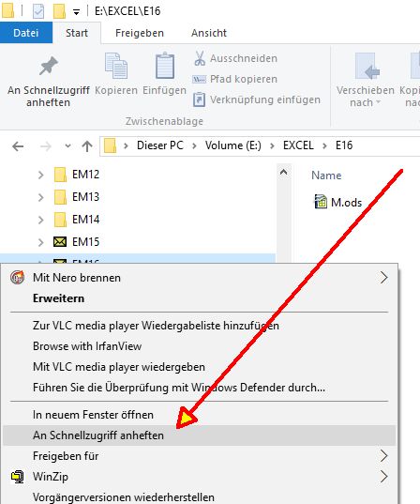Click EXCEL in the breadcrumb path

point(298,145)
